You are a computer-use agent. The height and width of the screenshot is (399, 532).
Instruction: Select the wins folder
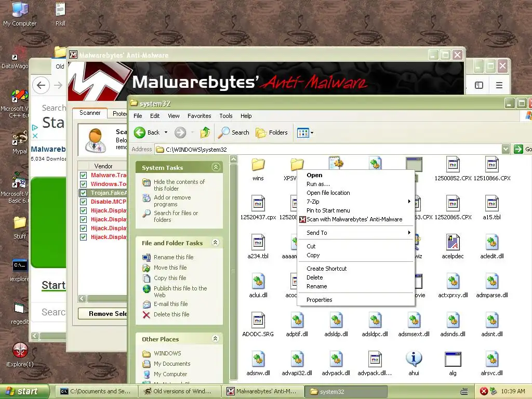click(x=258, y=169)
